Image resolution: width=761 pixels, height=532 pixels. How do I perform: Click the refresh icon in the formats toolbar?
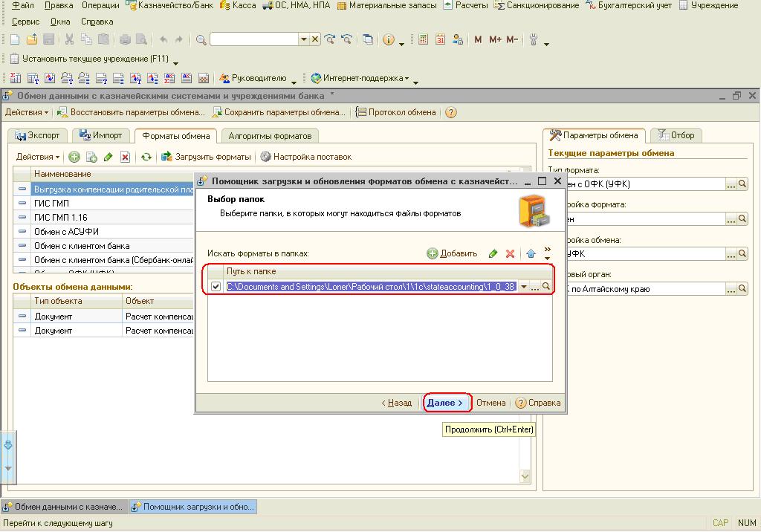click(146, 157)
